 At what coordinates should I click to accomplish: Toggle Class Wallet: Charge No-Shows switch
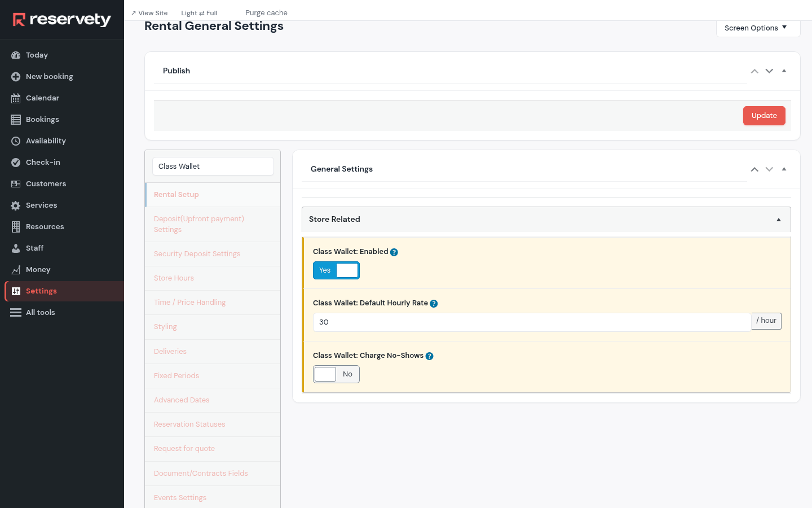click(x=336, y=374)
